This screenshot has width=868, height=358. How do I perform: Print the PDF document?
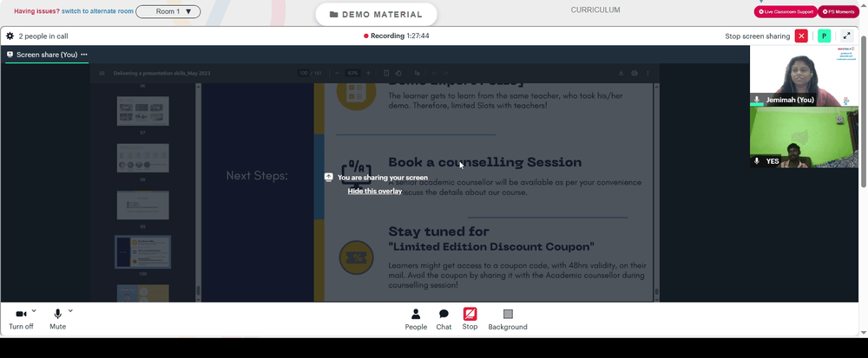point(635,73)
